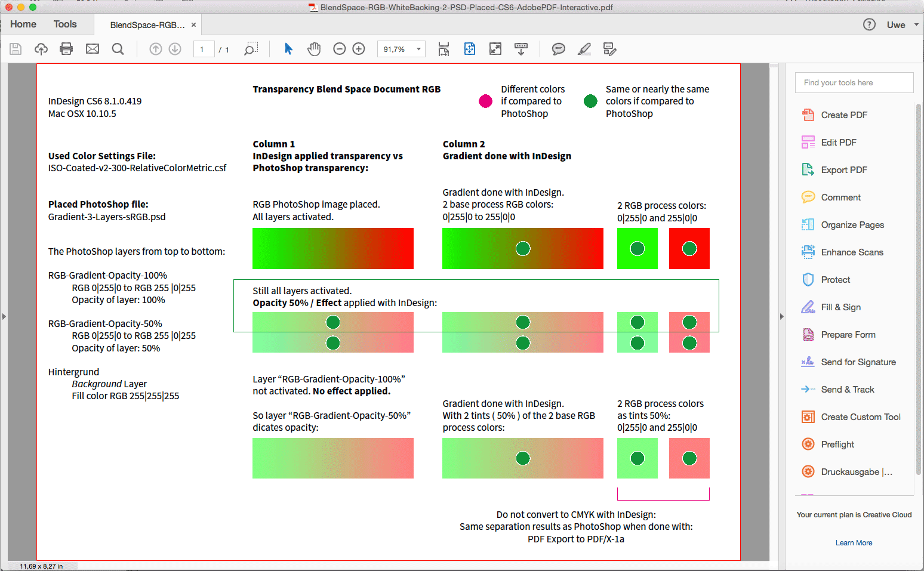Expand the left navigation pane
The image size is (924, 571).
tap(4, 316)
